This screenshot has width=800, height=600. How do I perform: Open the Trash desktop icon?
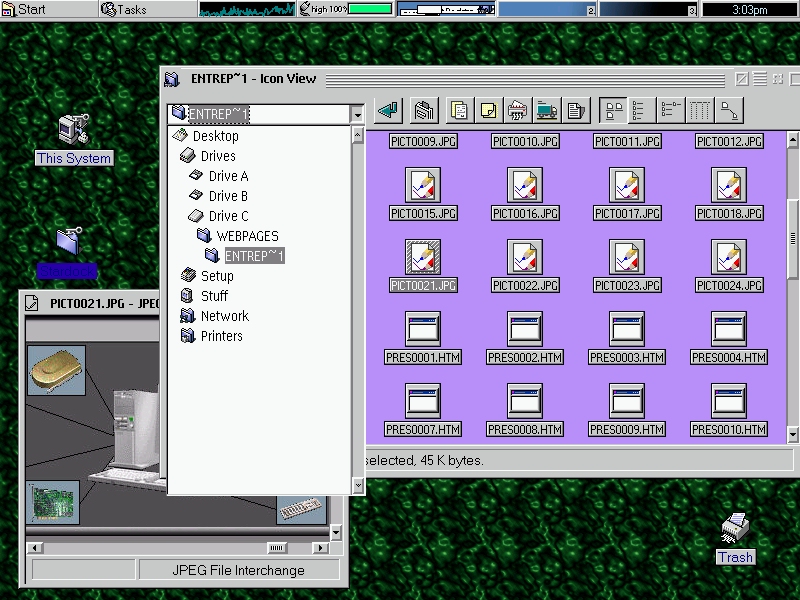click(735, 538)
